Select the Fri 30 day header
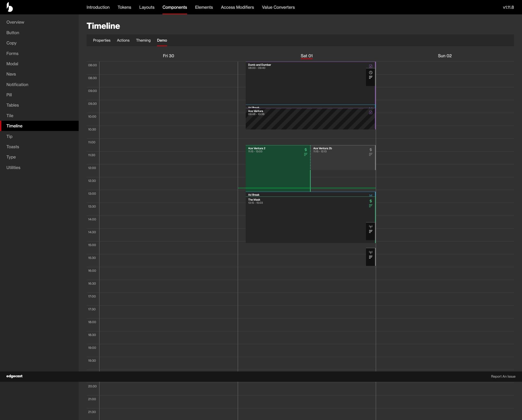The height and width of the screenshot is (420, 522). pyautogui.click(x=168, y=56)
